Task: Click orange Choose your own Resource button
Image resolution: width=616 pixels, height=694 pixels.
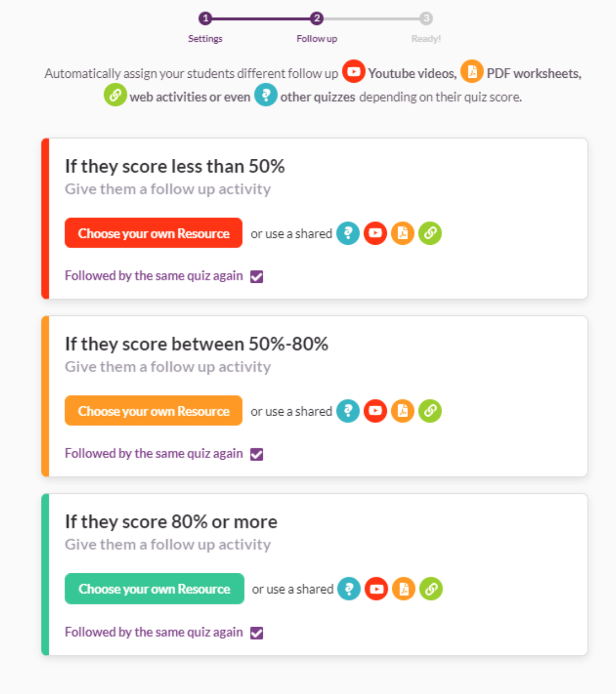Action: (x=153, y=411)
